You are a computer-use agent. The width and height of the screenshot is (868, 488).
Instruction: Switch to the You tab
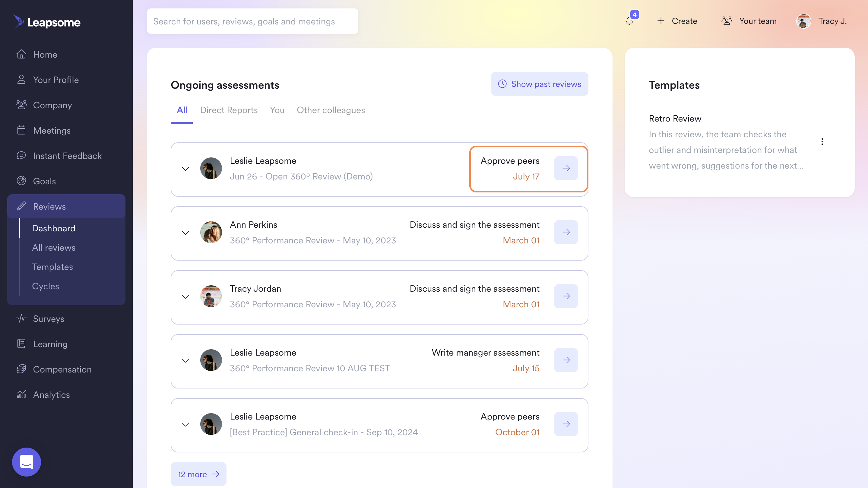coord(277,110)
